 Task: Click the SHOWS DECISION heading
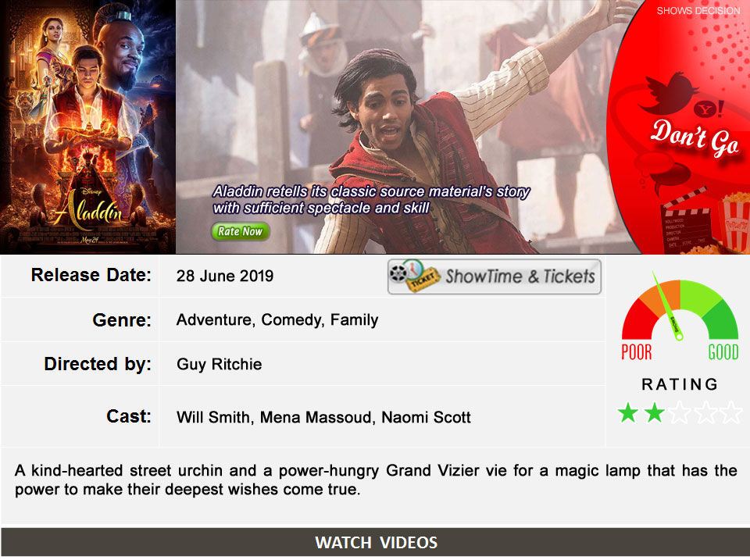click(x=698, y=11)
